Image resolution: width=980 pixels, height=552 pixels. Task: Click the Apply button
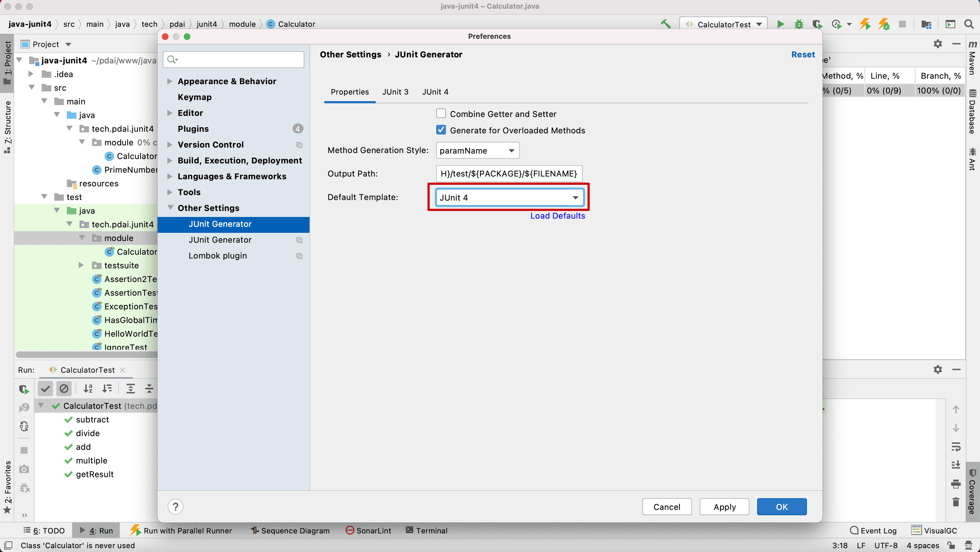(724, 507)
